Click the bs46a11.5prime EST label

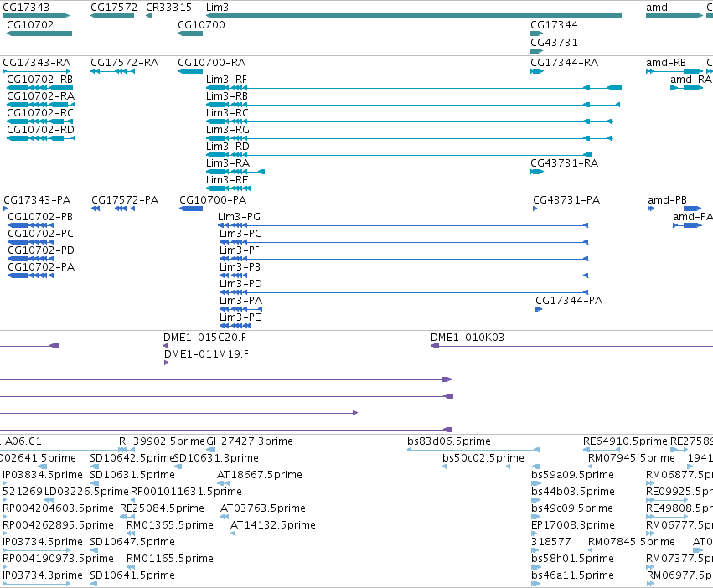(x=572, y=575)
